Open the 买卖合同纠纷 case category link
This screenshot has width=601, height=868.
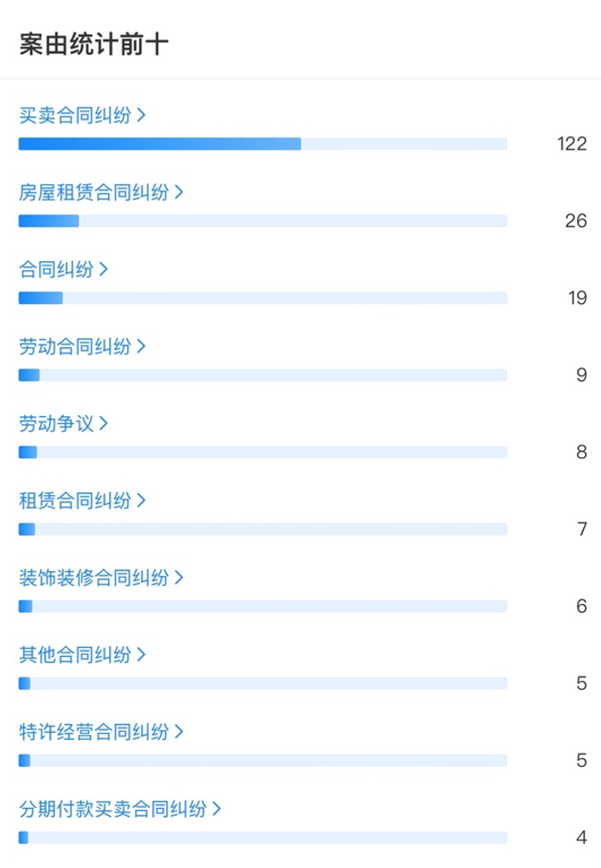click(x=75, y=115)
